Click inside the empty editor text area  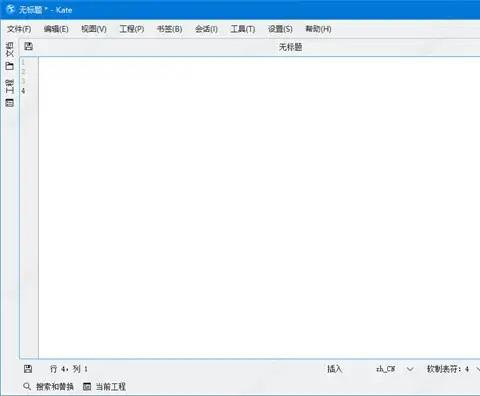[259, 207]
